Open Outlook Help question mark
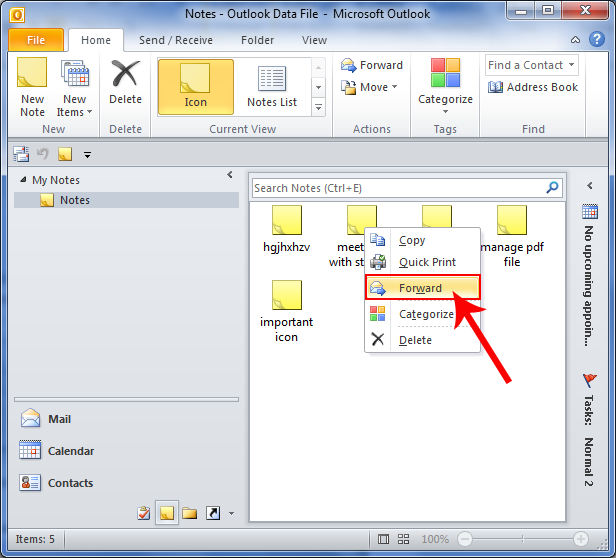 [597, 39]
